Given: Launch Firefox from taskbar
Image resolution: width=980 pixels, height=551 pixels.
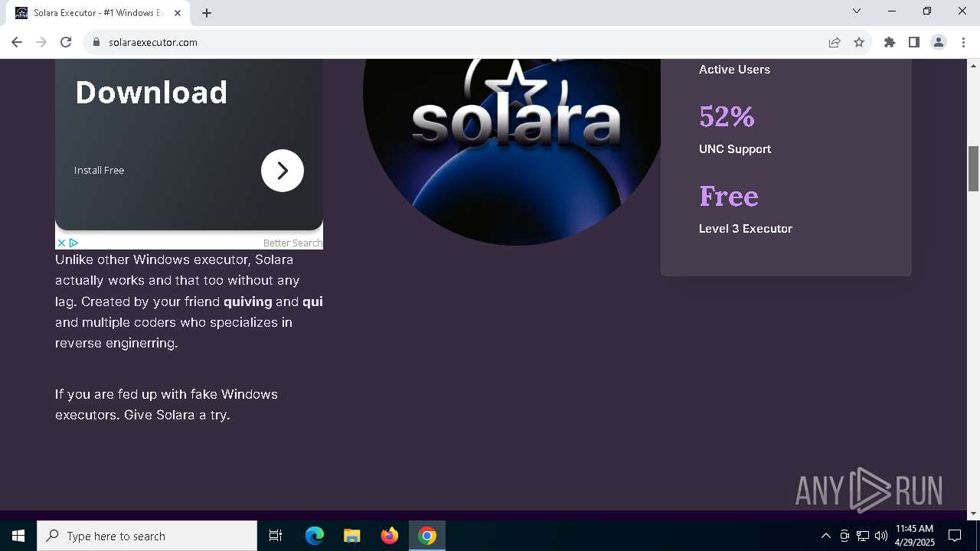Looking at the screenshot, I should click(390, 536).
